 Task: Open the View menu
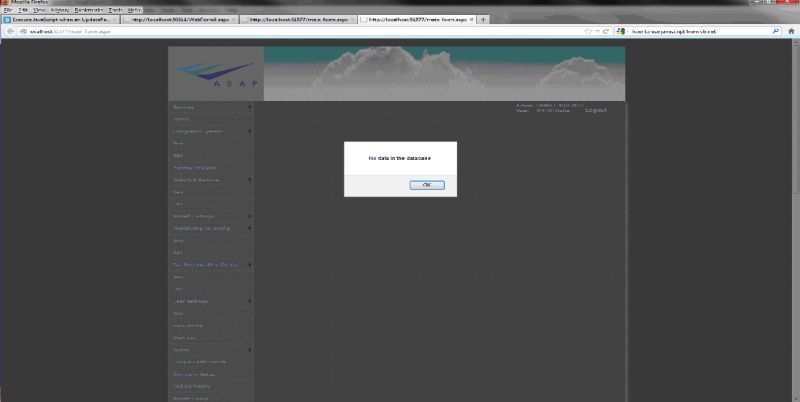[x=39, y=10]
